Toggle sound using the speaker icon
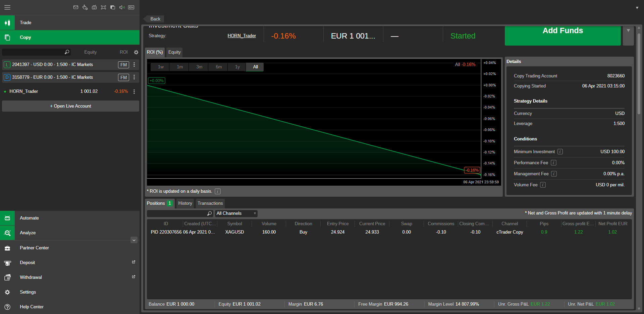This screenshot has height=314, width=644. click(122, 7)
